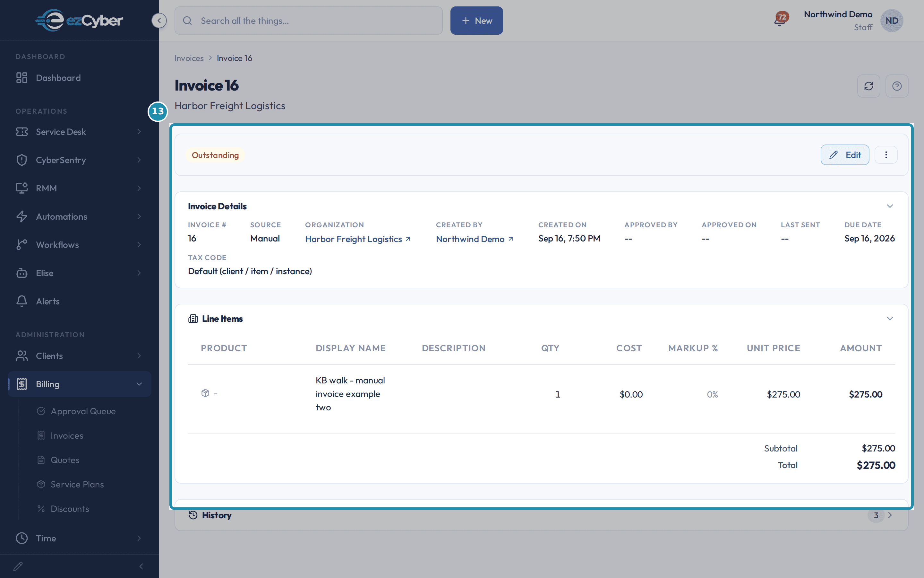Click the History clock icon
This screenshot has width=924, height=578.
(x=193, y=515)
